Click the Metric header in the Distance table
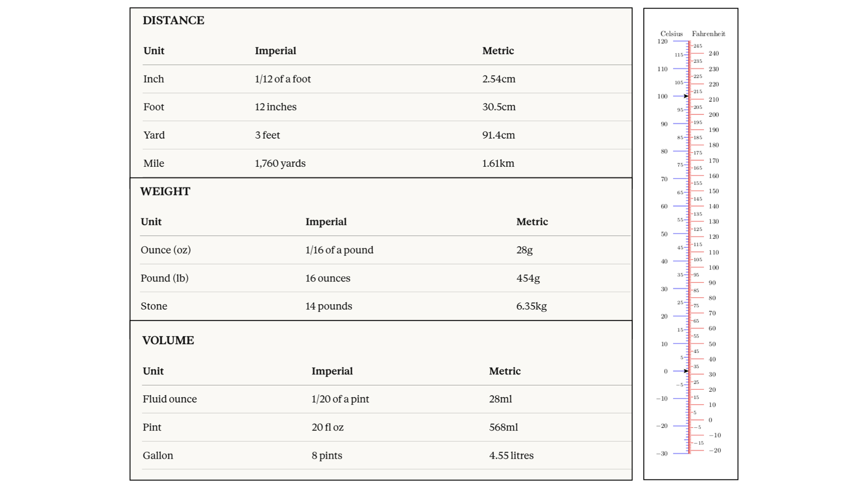868x488 pixels. pyautogui.click(x=498, y=51)
